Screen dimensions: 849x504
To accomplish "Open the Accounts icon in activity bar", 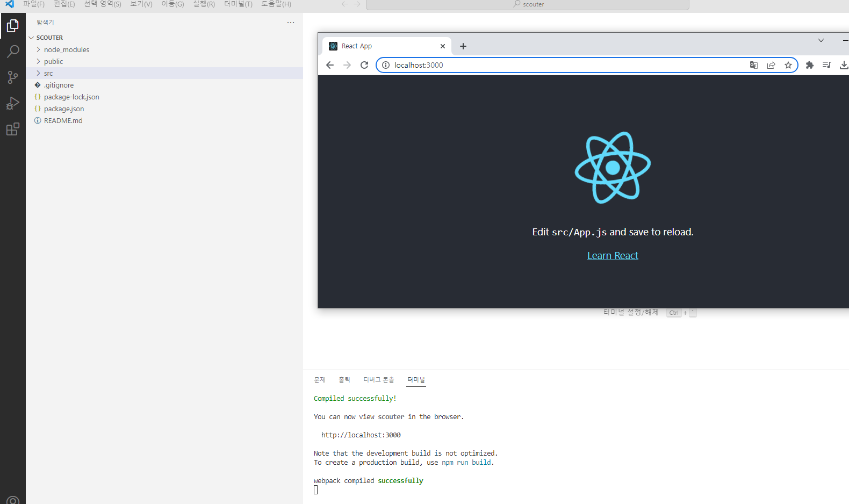I will tap(13, 500).
